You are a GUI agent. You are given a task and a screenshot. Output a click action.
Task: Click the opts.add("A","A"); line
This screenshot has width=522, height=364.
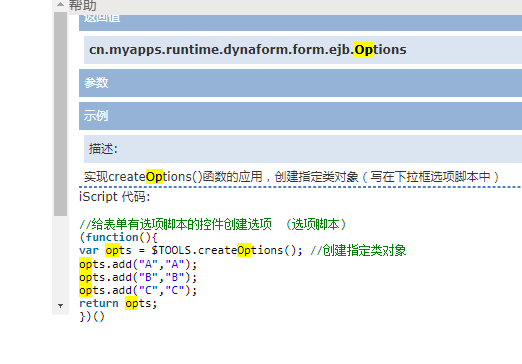pyautogui.click(x=138, y=264)
